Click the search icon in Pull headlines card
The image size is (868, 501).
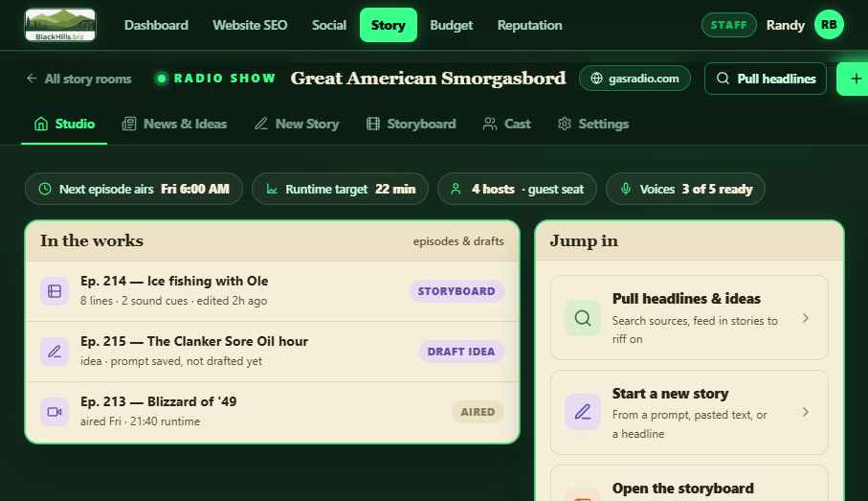click(583, 318)
